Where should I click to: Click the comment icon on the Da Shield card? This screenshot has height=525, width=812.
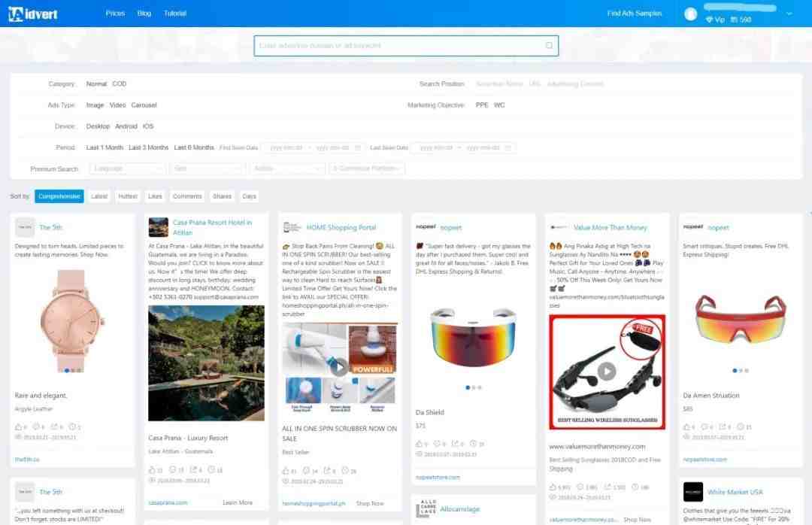coord(438,444)
